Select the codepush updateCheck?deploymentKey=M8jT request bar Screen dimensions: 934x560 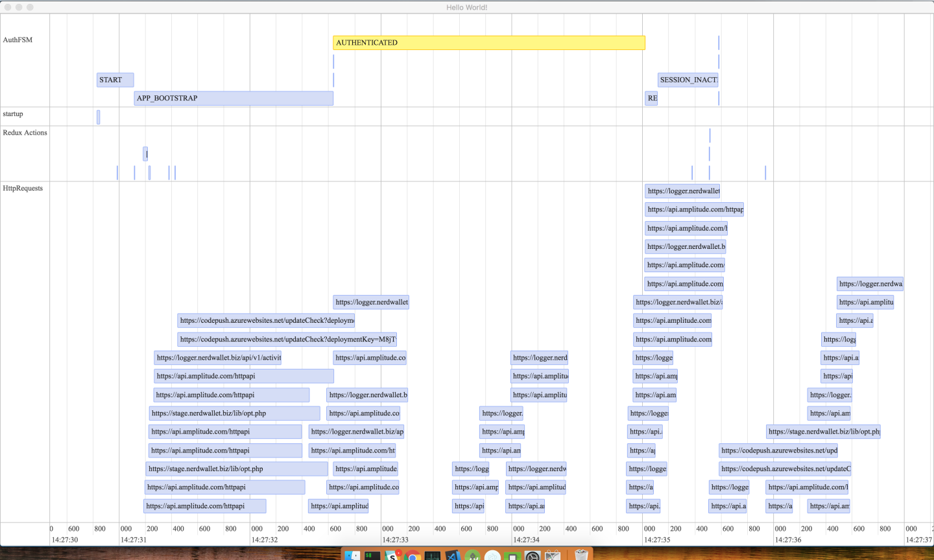pyautogui.click(x=287, y=340)
